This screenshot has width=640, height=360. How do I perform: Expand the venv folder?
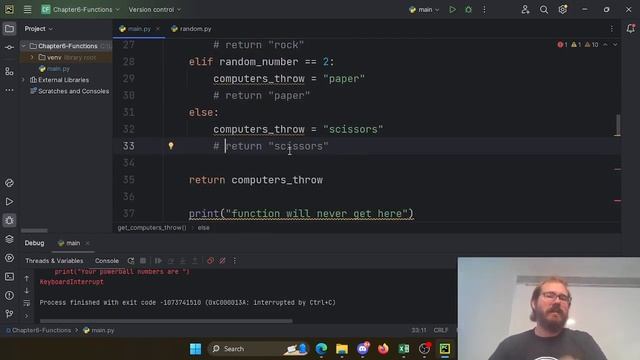pos(32,58)
